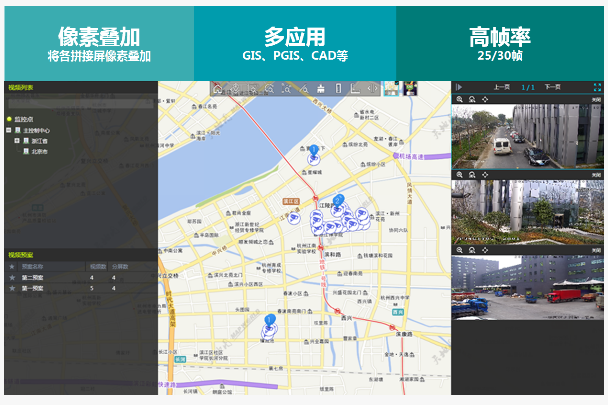
Task: Click the play icon in video panel header
Action: [x=461, y=88]
